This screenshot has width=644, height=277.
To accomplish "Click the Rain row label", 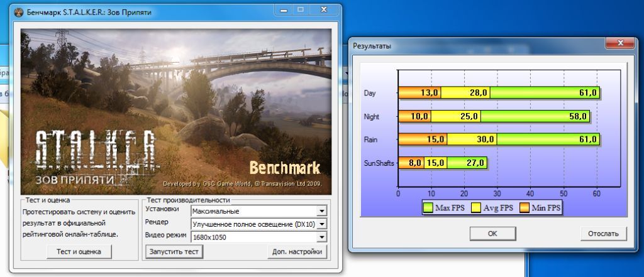I will click(370, 139).
